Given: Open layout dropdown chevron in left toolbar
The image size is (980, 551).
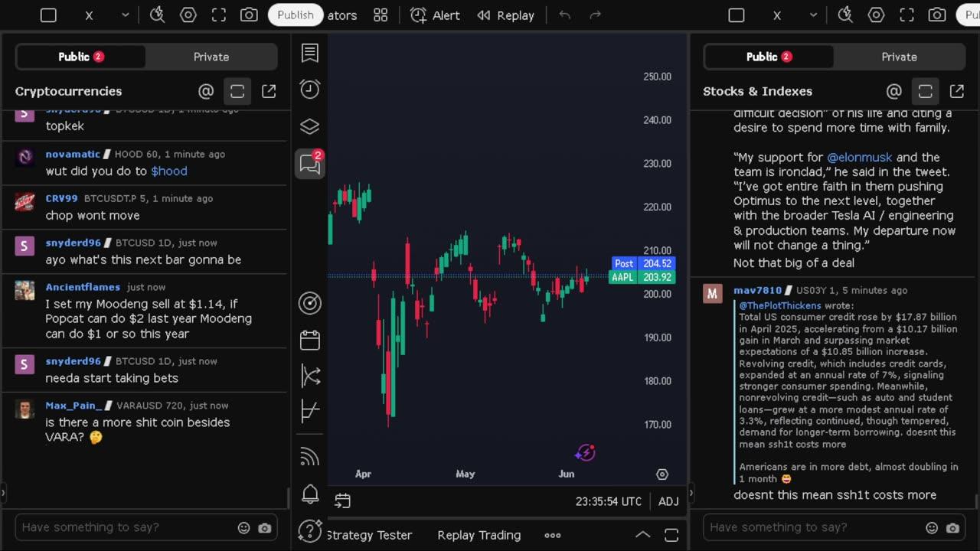Looking at the screenshot, I should click(125, 15).
